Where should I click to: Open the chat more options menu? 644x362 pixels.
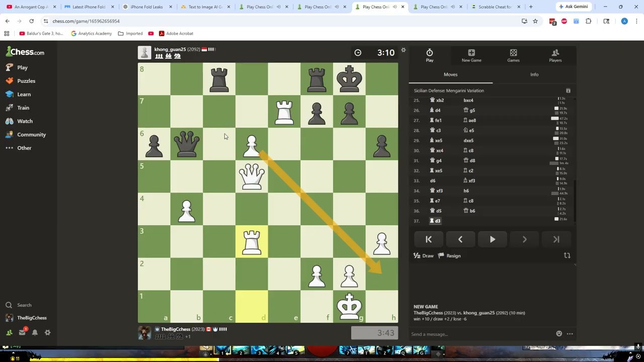(570, 334)
